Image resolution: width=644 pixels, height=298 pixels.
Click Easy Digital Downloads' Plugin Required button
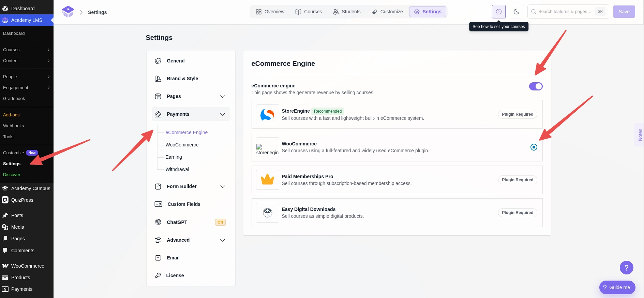tap(517, 213)
